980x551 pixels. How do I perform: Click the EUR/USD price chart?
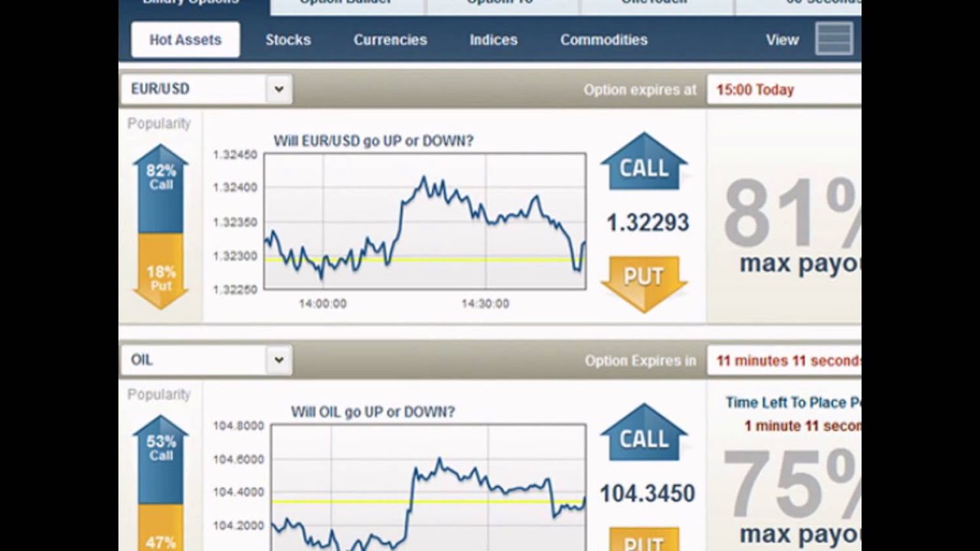425,221
